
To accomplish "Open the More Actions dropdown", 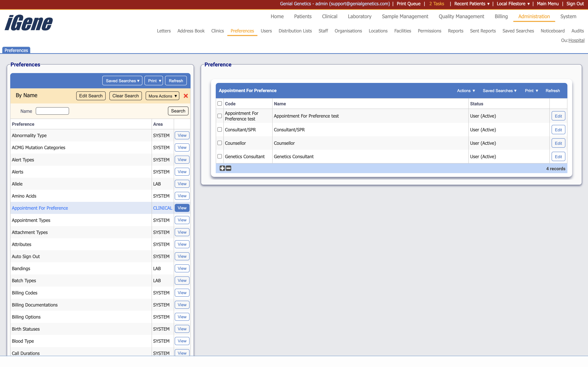I will pyautogui.click(x=162, y=96).
